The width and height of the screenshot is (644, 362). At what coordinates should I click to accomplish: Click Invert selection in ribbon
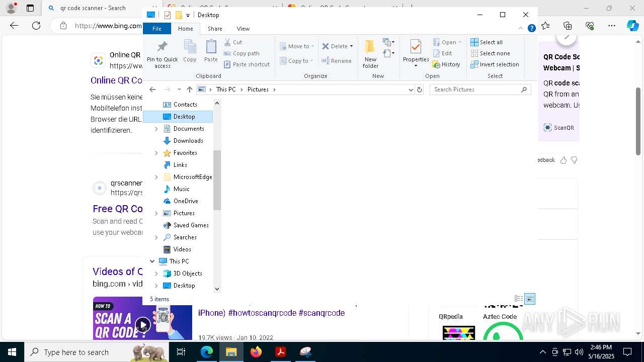(495, 64)
